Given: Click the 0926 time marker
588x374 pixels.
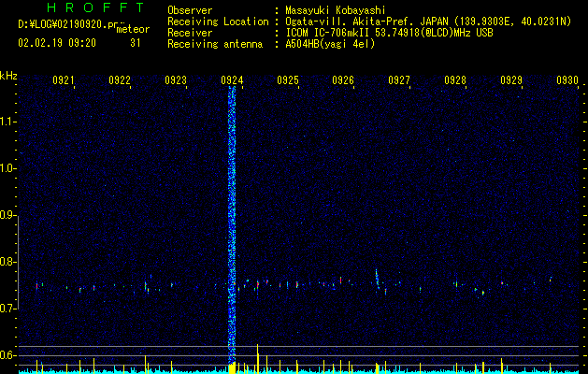Looking at the screenshot, I should [343, 80].
